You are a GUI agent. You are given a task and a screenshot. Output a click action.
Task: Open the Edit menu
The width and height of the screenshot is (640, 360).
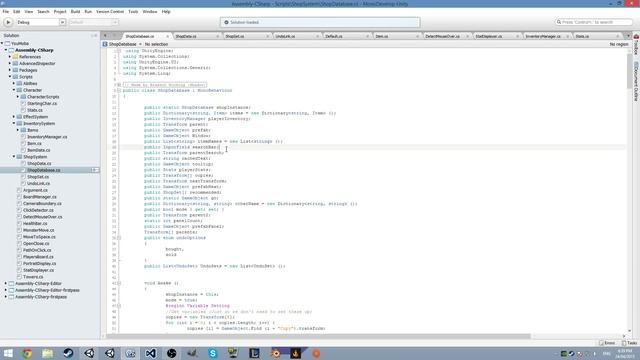pos(16,12)
